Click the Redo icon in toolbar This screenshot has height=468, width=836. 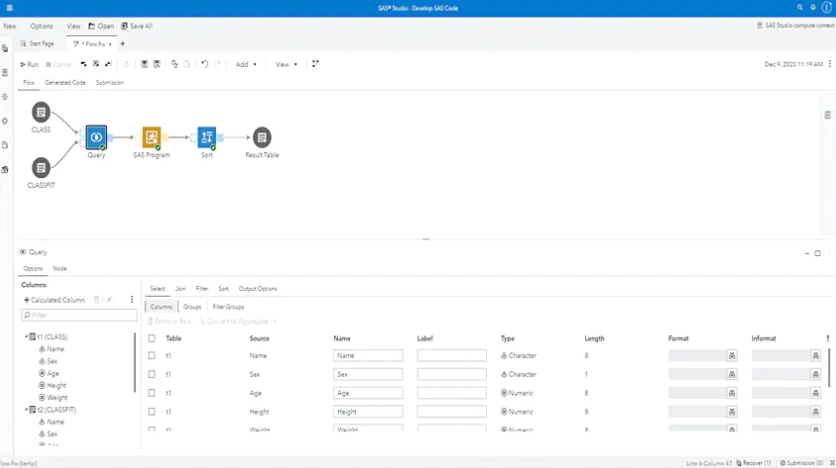(x=218, y=64)
